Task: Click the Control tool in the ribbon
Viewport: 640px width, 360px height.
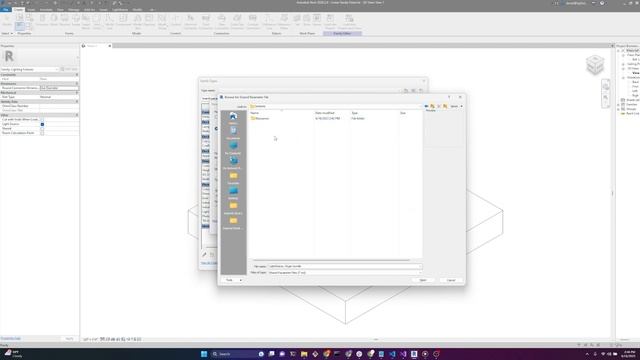Action: click(176, 20)
